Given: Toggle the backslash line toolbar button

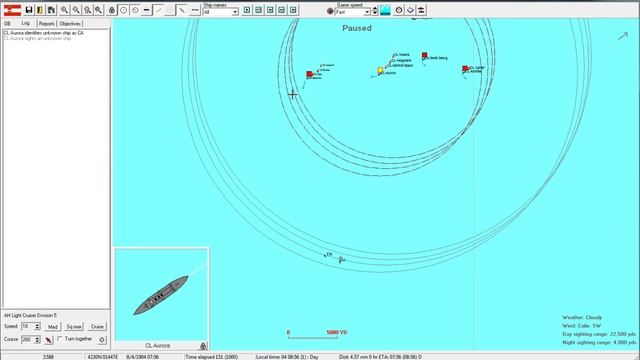Looking at the screenshot, I should click(182, 10).
